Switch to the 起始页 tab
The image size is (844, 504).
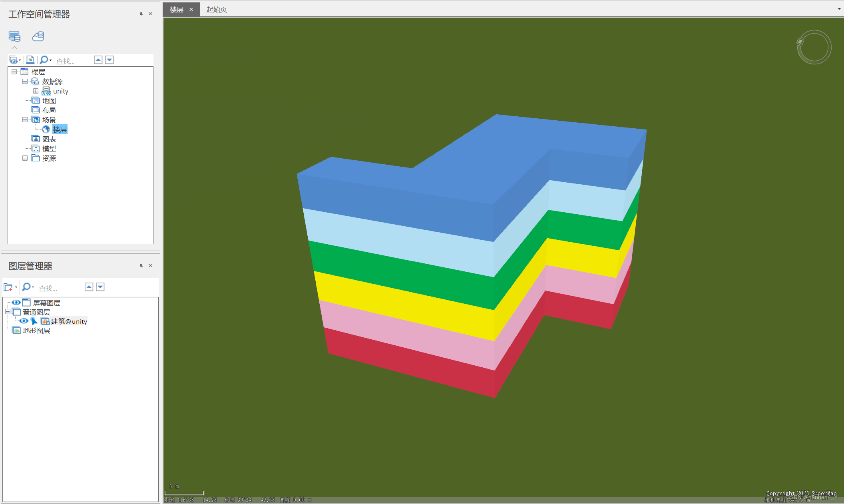tap(216, 9)
